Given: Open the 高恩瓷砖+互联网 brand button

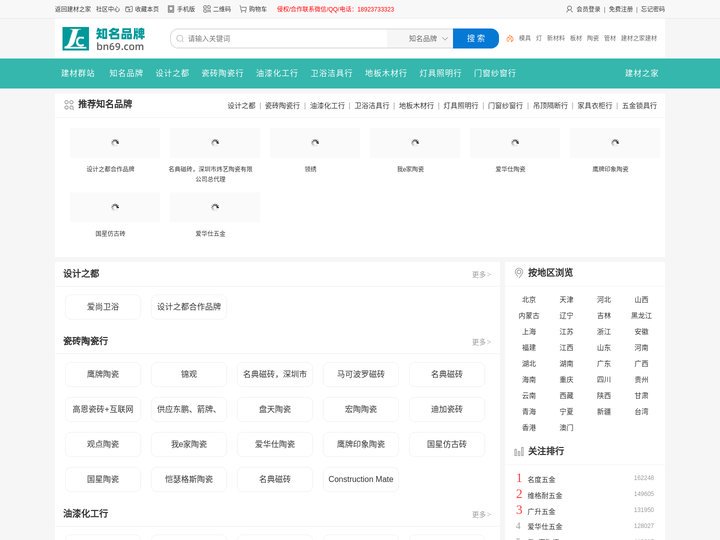Looking at the screenshot, I should click(x=103, y=409).
